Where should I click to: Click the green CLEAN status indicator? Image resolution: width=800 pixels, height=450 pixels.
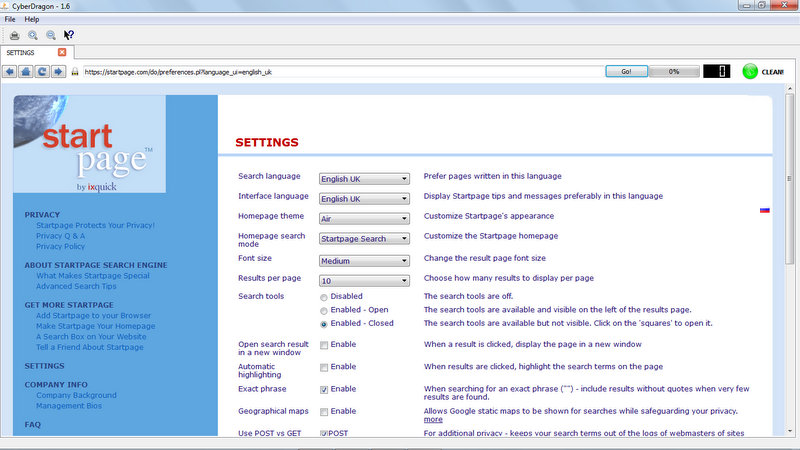click(x=750, y=71)
